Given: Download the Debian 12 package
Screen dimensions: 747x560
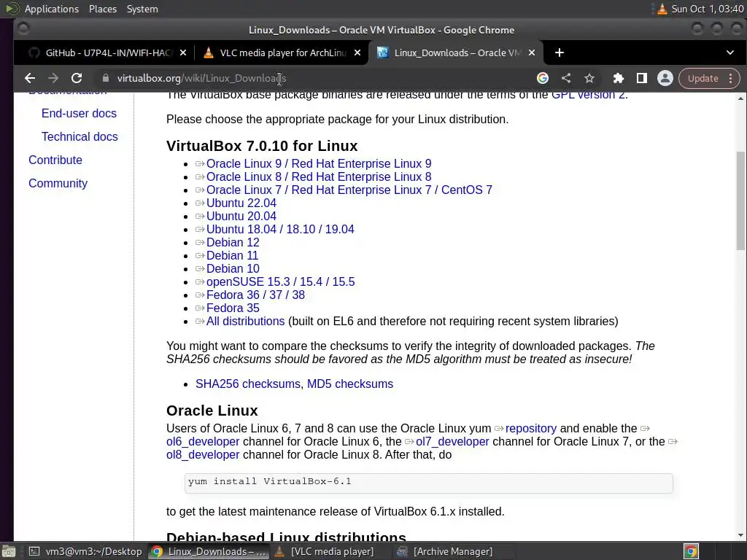Looking at the screenshot, I should point(233,242).
